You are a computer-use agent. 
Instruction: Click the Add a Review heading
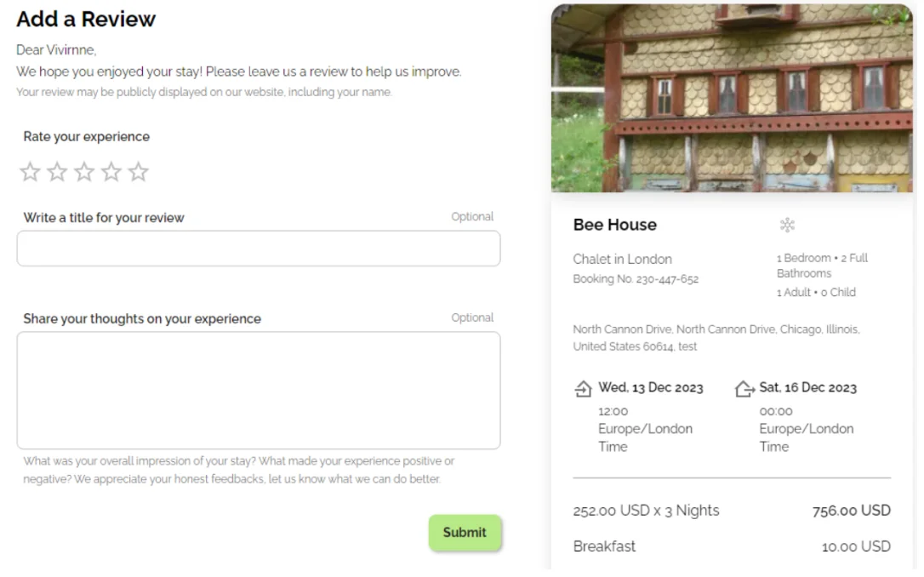[86, 19]
